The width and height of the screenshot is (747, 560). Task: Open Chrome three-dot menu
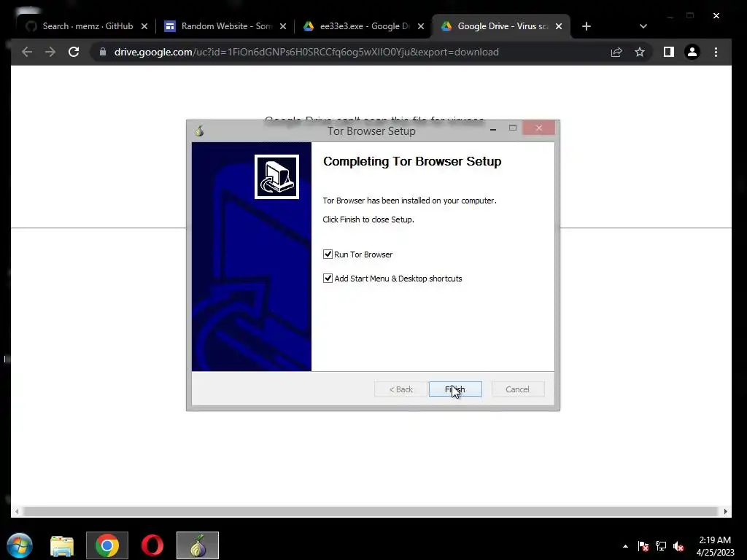716,52
